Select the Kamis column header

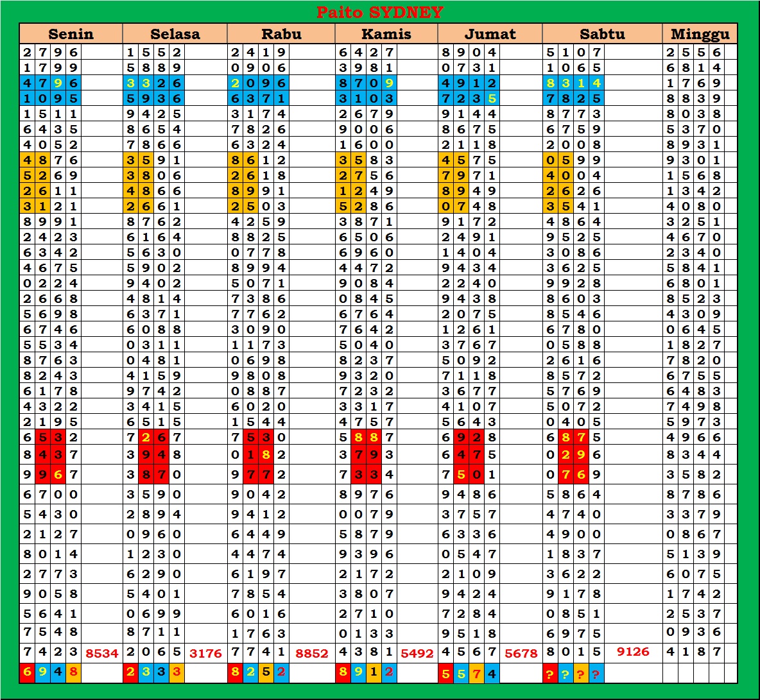tap(386, 34)
